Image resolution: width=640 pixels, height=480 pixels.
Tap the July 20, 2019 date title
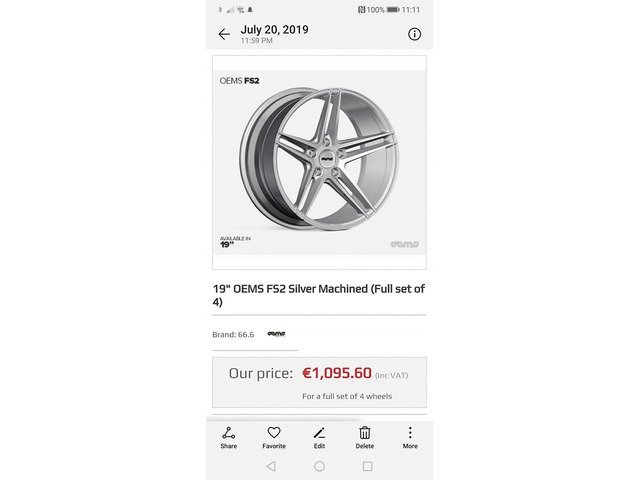(x=274, y=29)
